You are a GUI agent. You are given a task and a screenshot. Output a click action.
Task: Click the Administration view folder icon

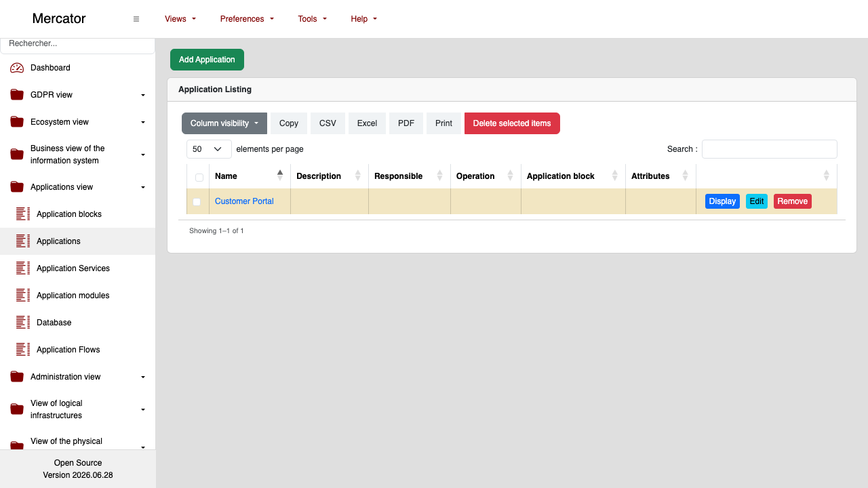point(17,377)
